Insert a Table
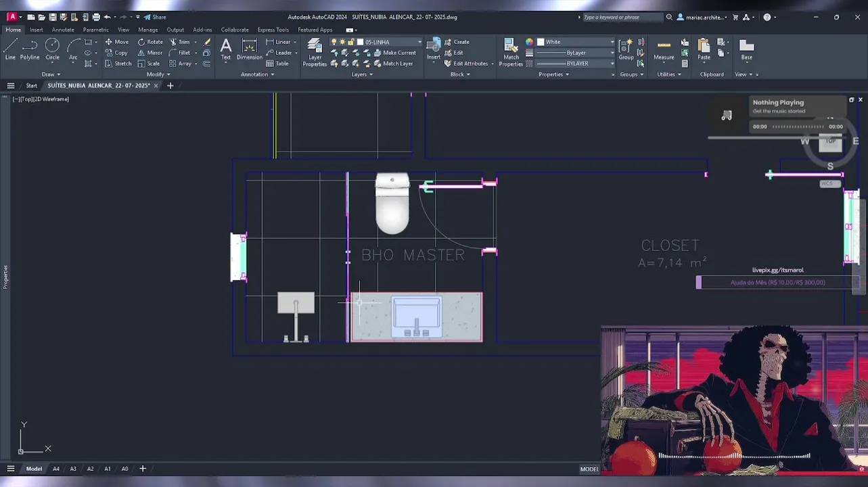 pyautogui.click(x=277, y=64)
